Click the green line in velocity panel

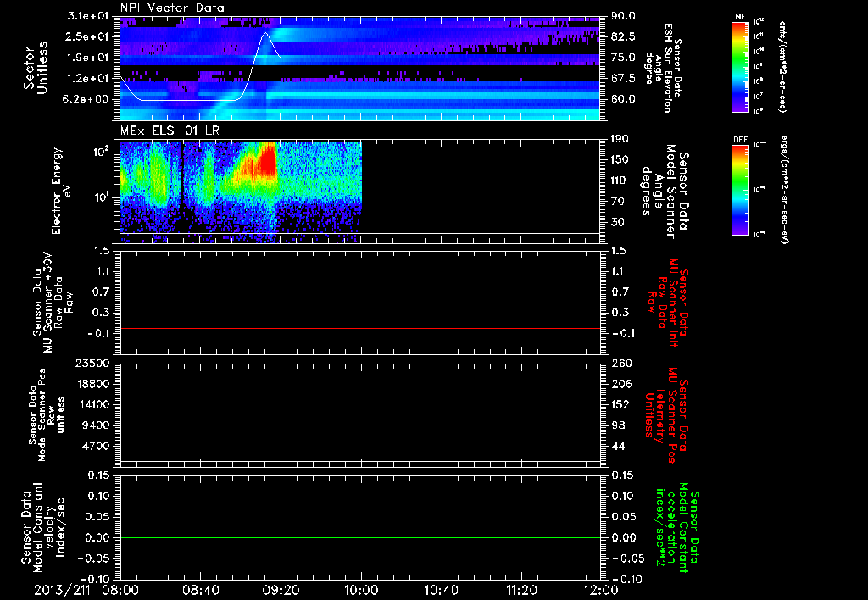tap(359, 537)
